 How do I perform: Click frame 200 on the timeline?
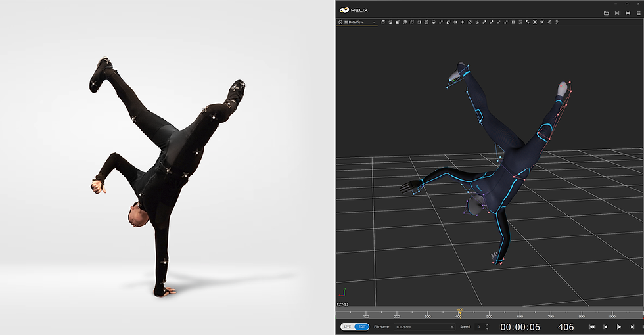397,316
